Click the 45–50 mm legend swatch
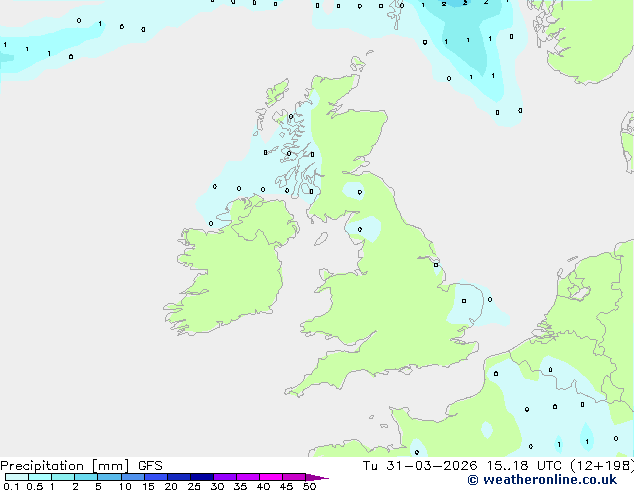This screenshot has width=634, height=490. coord(294,477)
